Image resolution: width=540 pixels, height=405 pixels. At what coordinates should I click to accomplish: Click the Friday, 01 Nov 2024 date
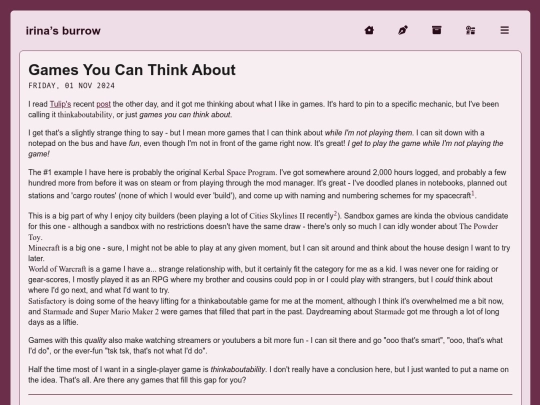tap(72, 85)
